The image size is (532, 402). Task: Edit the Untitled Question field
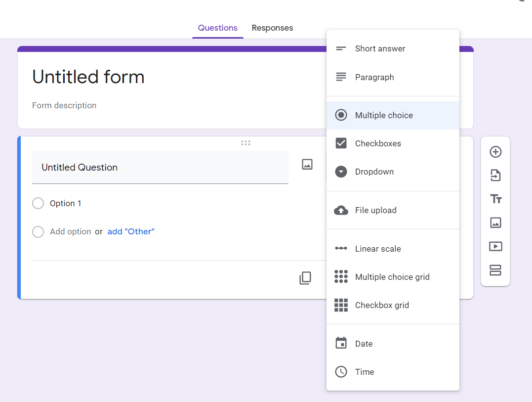coord(160,168)
